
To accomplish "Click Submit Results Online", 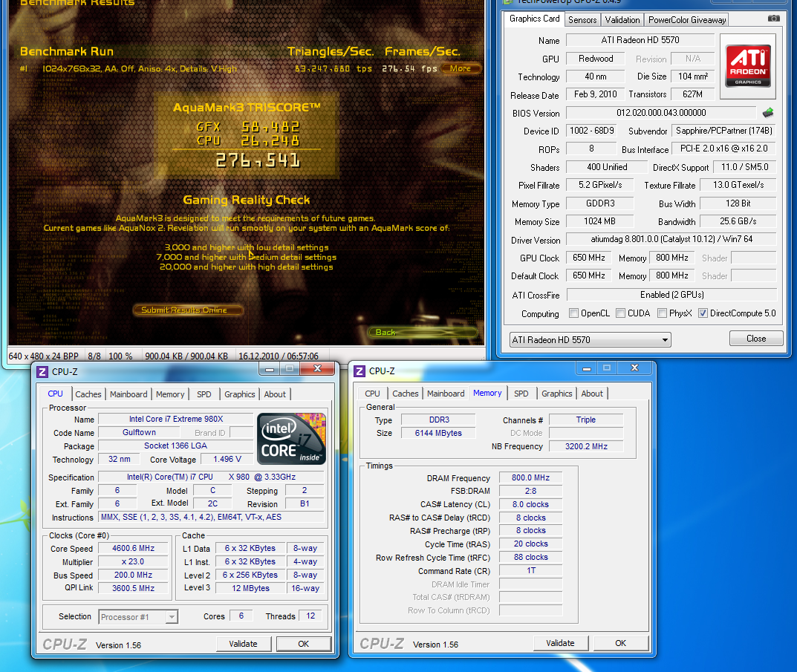I will (x=188, y=310).
